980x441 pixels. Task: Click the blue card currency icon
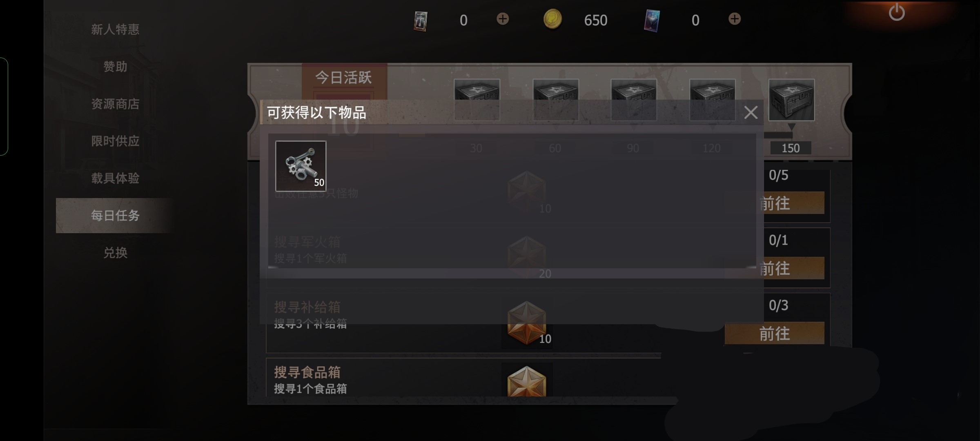point(652,20)
